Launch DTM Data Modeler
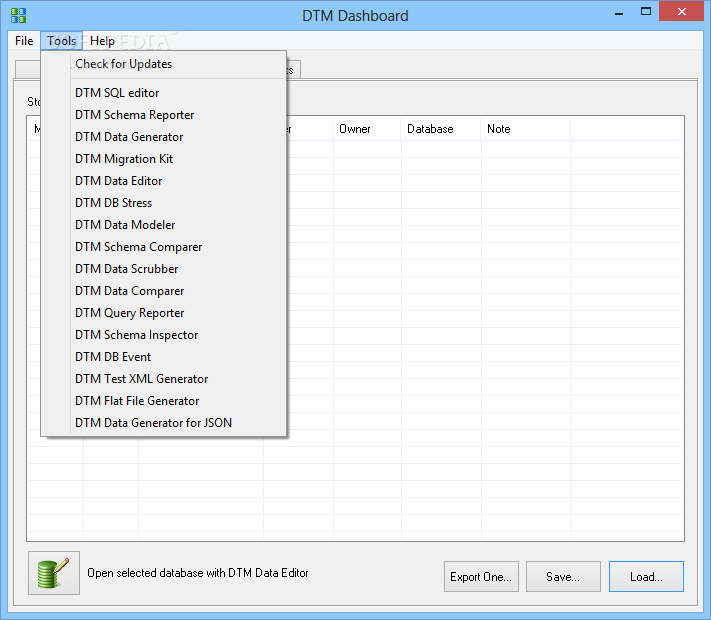This screenshot has width=711, height=620. 164,225
